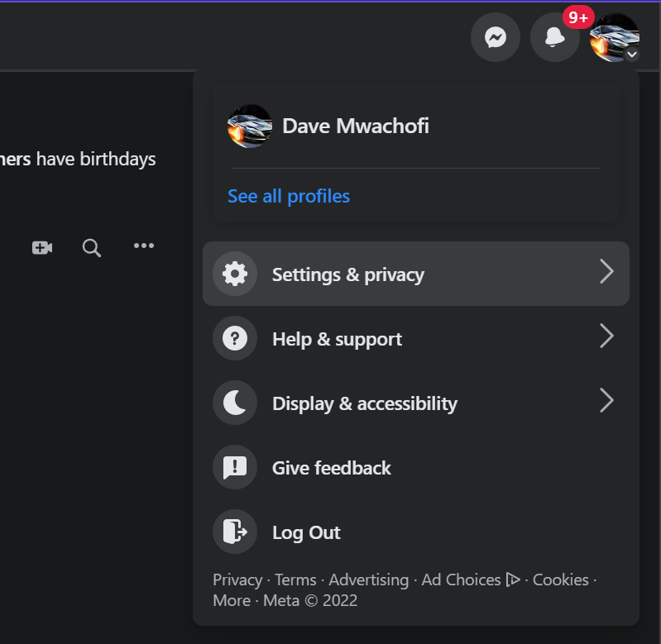The height and width of the screenshot is (644, 661).
Task: Click the gear icon for Settings
Action: click(x=235, y=274)
